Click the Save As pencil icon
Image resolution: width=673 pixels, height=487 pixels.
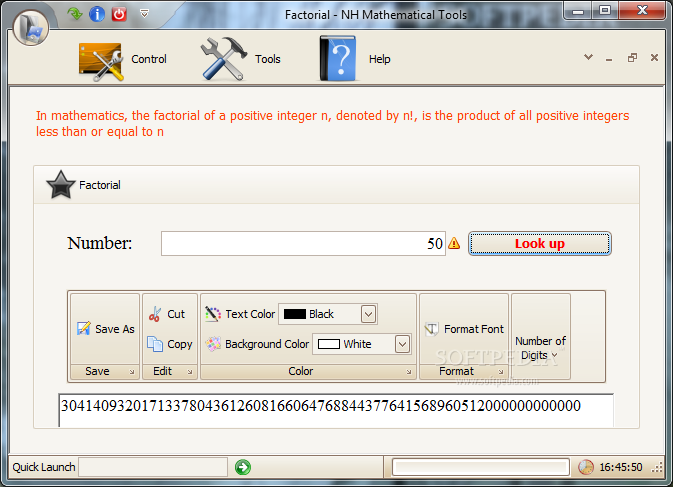click(84, 328)
